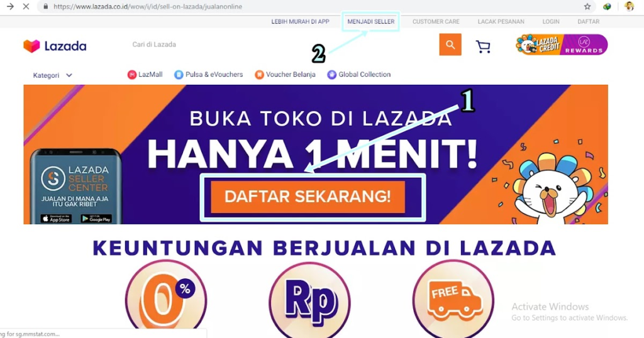
Task: Open the Voucher Belanja link
Action: [x=285, y=75]
